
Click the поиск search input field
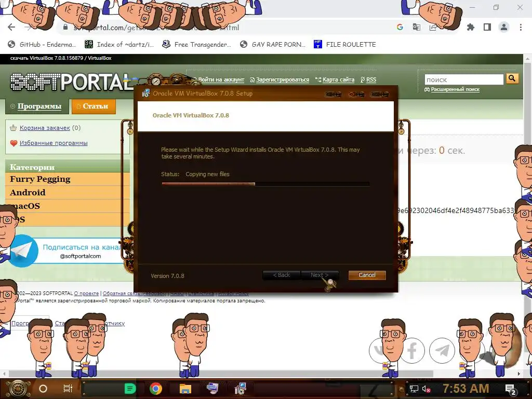coord(464,79)
